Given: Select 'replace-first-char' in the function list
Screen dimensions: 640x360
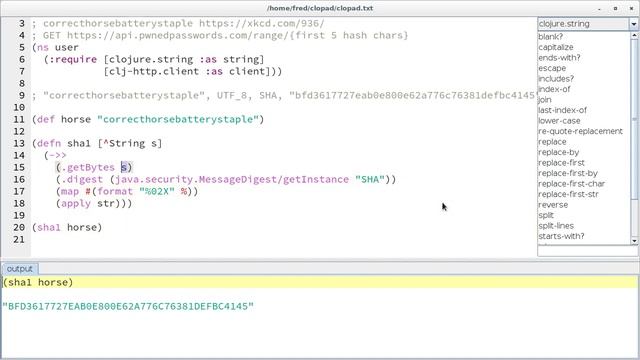Looking at the screenshot, I should pyautogui.click(x=571, y=184).
